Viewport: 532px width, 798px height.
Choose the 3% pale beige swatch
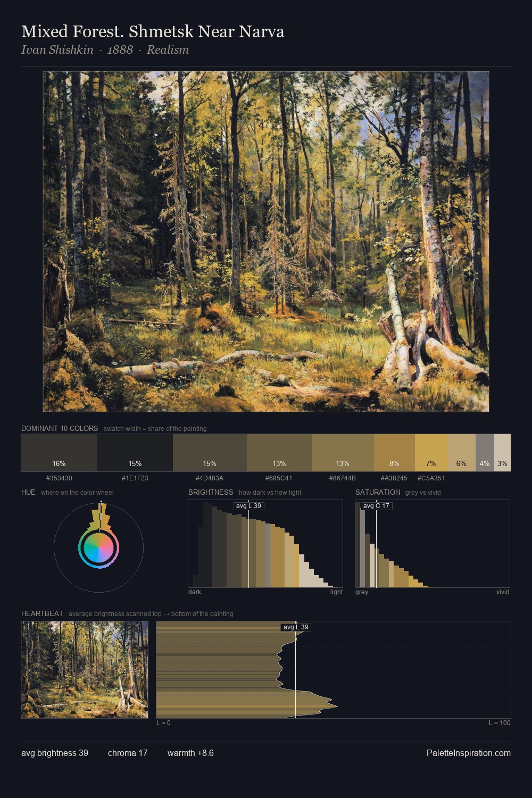tap(502, 453)
